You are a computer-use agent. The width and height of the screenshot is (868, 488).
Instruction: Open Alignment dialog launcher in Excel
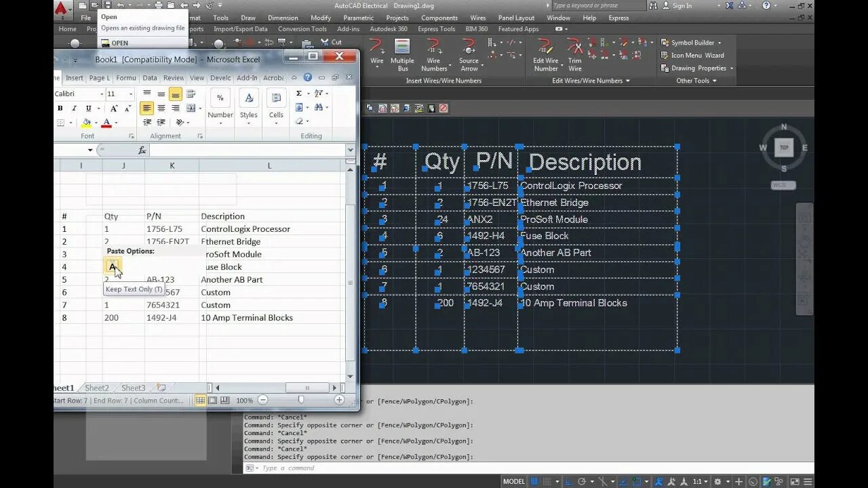tap(200, 136)
